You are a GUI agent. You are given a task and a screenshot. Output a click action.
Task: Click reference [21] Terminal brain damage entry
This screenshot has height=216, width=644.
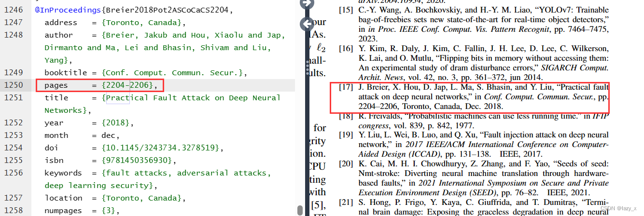474,207
